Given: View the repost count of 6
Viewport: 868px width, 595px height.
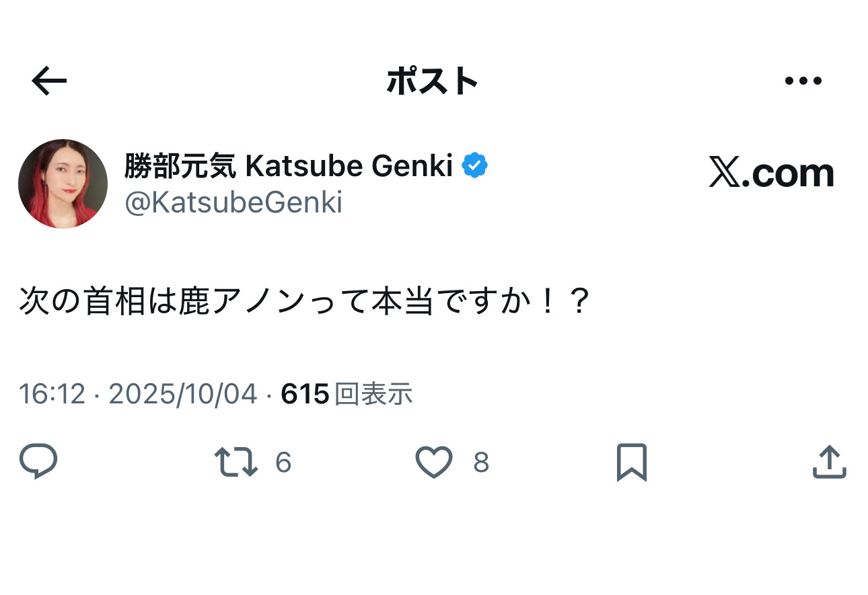Looking at the screenshot, I should click(283, 463).
